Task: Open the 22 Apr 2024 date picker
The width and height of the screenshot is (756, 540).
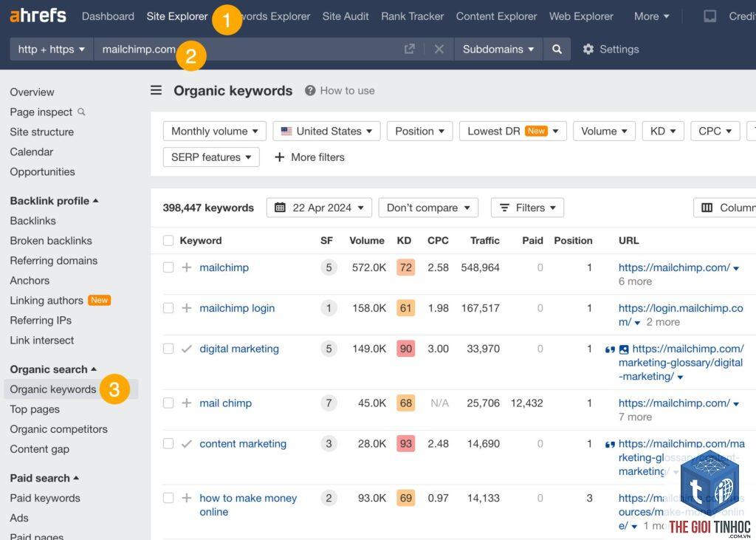Action: tap(319, 208)
